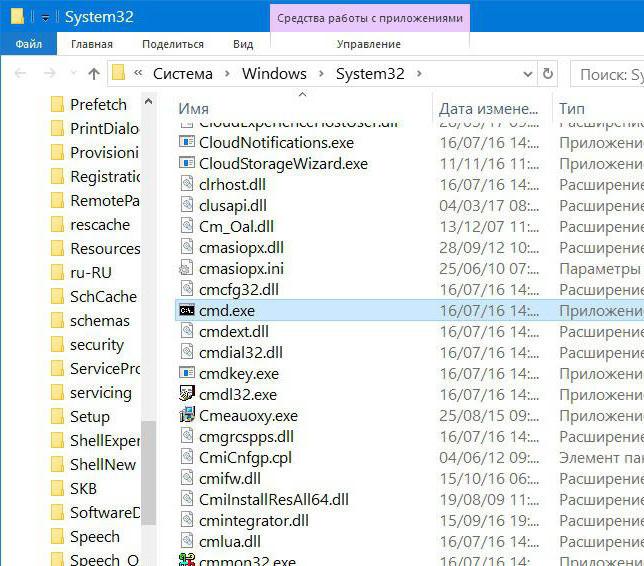Image resolution: width=644 pixels, height=566 pixels.
Task: Select the cmdext.dll file name
Action: click(x=234, y=331)
